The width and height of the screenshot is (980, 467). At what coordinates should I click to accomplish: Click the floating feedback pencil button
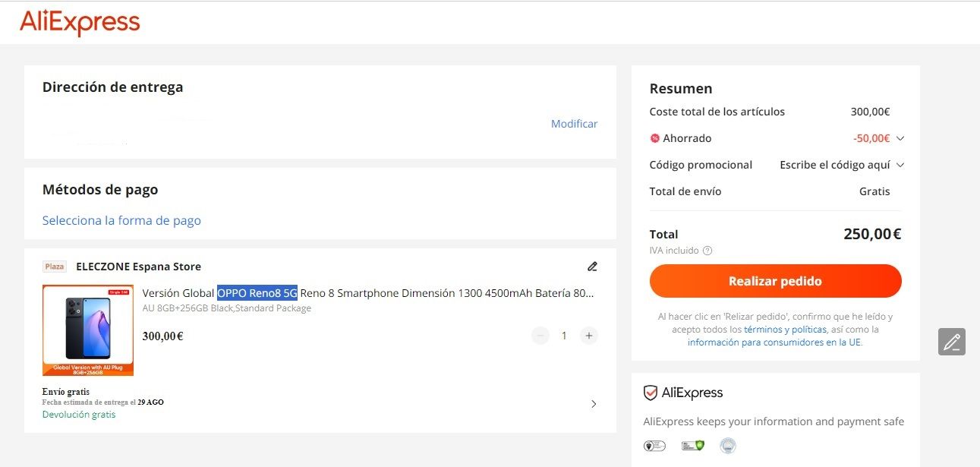(952, 342)
